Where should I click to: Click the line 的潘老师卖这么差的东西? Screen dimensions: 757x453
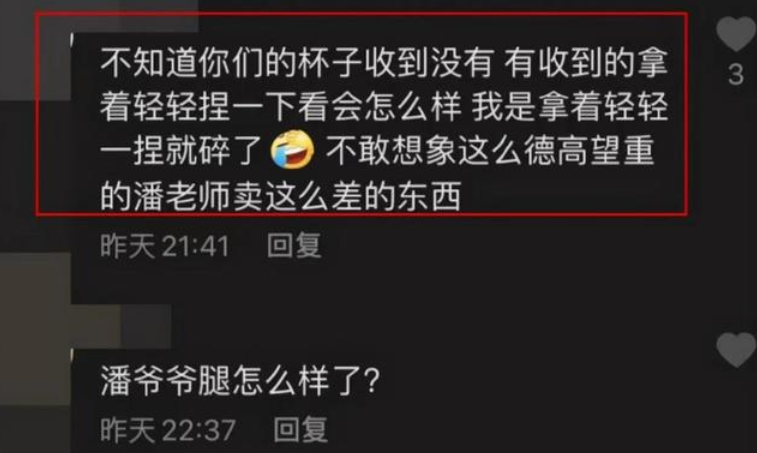point(280,196)
